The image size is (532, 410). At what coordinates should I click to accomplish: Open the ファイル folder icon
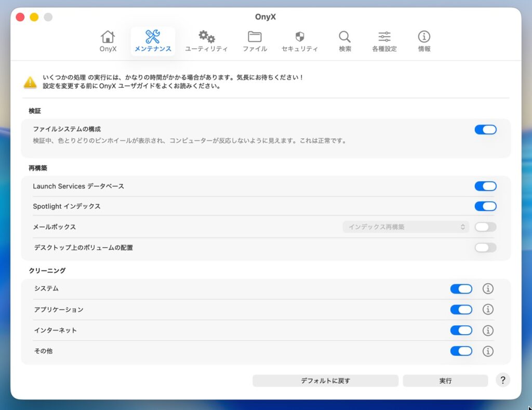pos(255,37)
